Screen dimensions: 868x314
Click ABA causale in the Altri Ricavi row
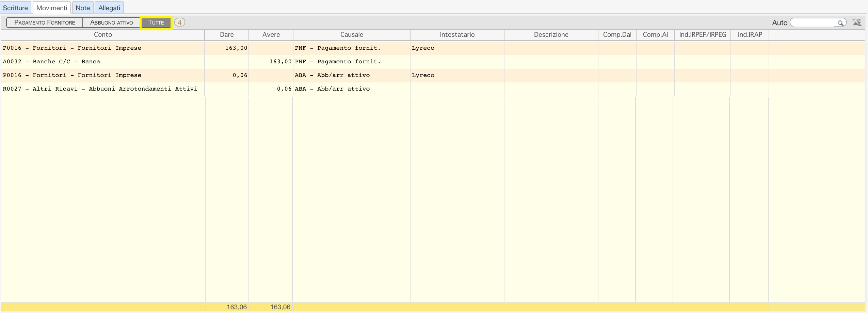332,89
